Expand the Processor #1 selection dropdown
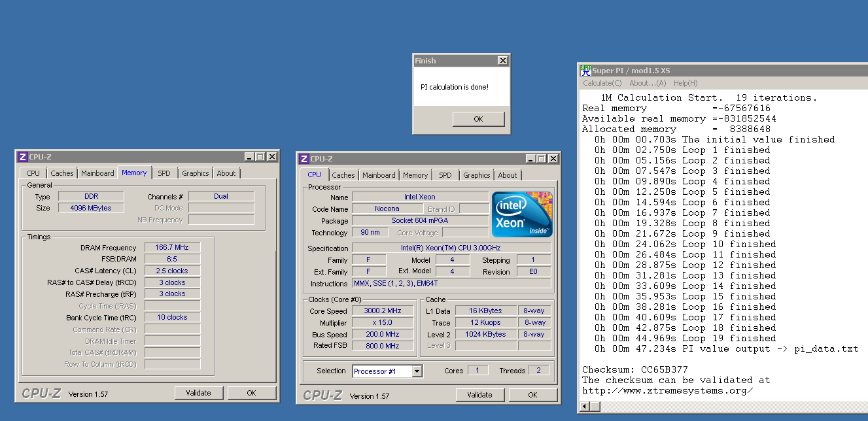Screen dimensions: 868x421 [417, 371]
